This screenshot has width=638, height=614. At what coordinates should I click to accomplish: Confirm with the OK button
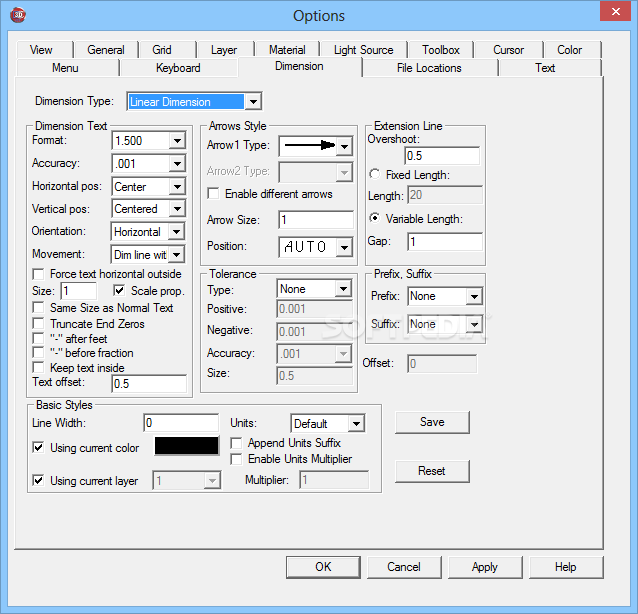pos(323,567)
